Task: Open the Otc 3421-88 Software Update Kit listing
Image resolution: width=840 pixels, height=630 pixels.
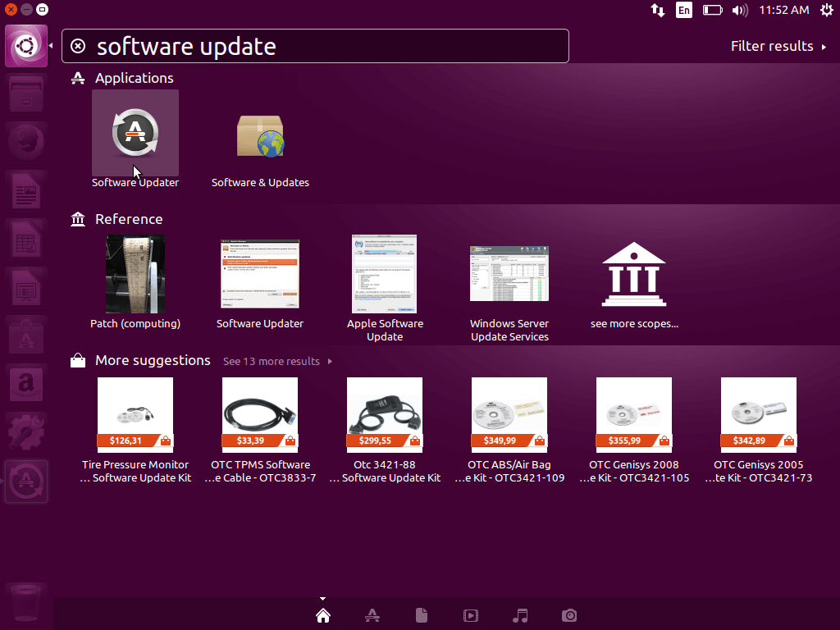Action: (x=385, y=416)
